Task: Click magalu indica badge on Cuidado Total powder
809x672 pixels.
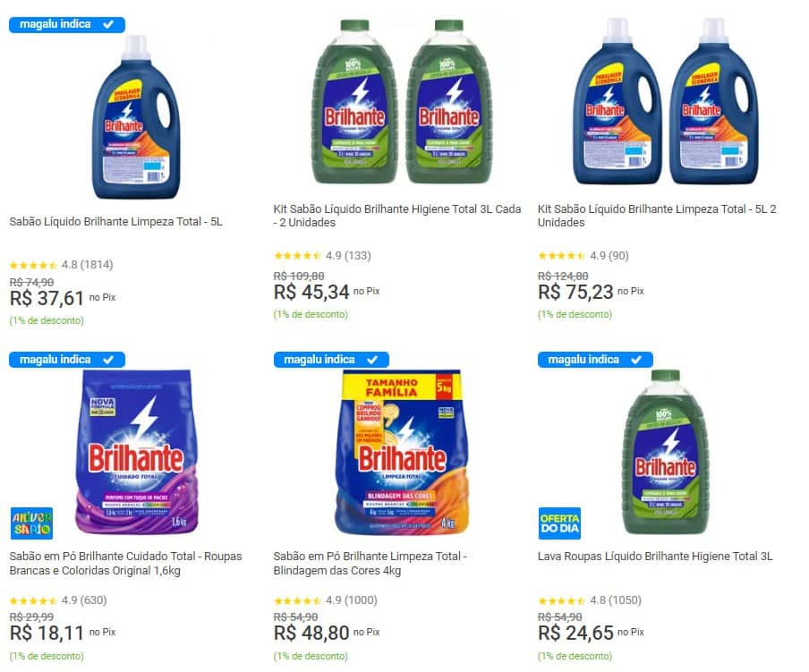Action: tap(67, 359)
